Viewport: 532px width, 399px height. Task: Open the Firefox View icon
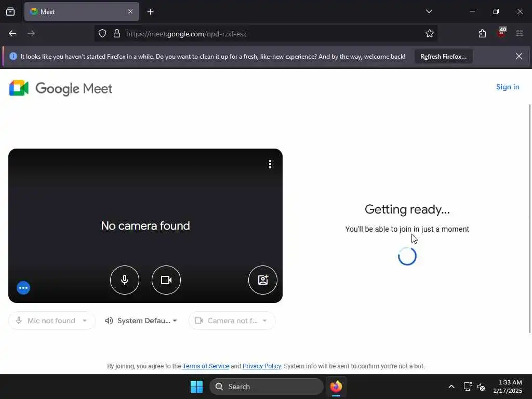point(10,11)
